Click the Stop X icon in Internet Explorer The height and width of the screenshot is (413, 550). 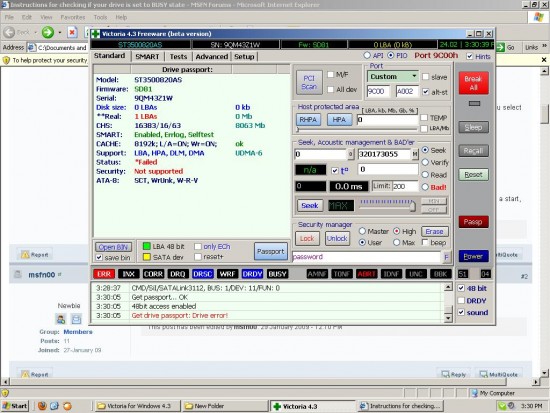click(x=72, y=33)
